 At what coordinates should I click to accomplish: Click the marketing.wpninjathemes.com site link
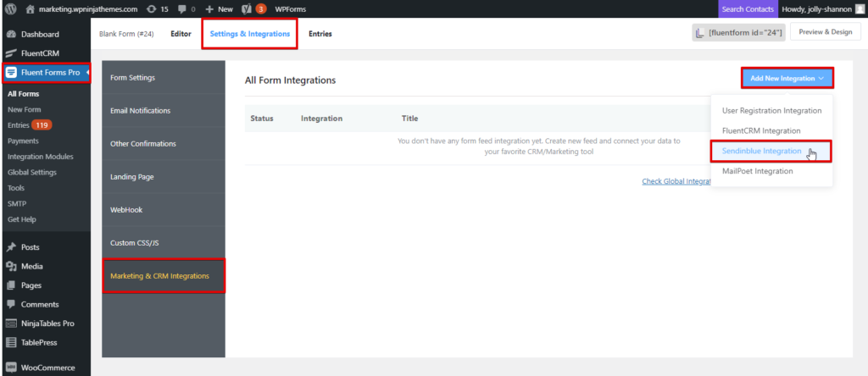[x=88, y=8]
